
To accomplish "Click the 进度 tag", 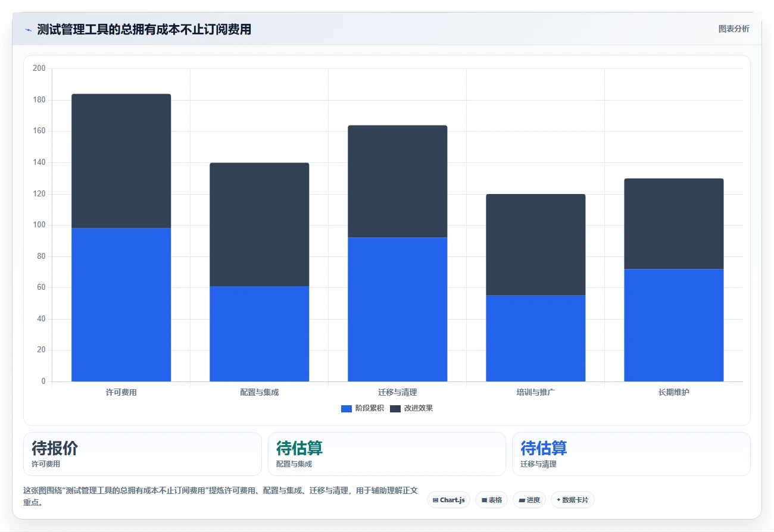I will click(529, 500).
